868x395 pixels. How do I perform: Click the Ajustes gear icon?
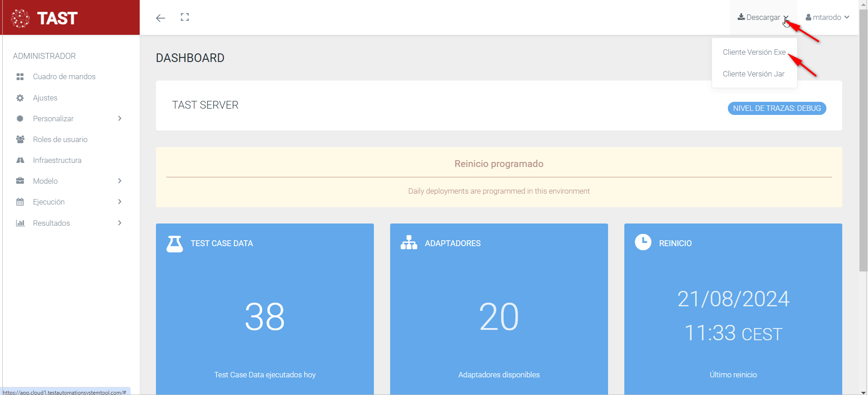(20, 98)
